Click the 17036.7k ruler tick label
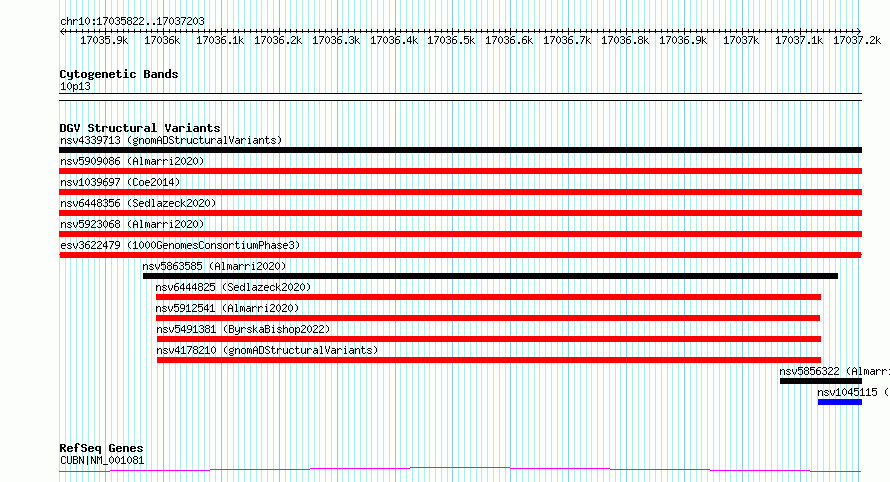 pos(567,40)
